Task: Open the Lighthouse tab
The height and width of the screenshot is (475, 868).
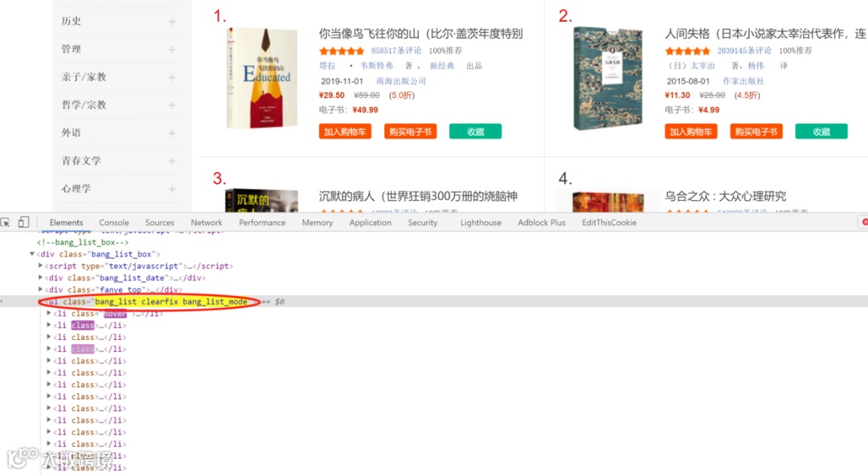Action: pos(481,223)
